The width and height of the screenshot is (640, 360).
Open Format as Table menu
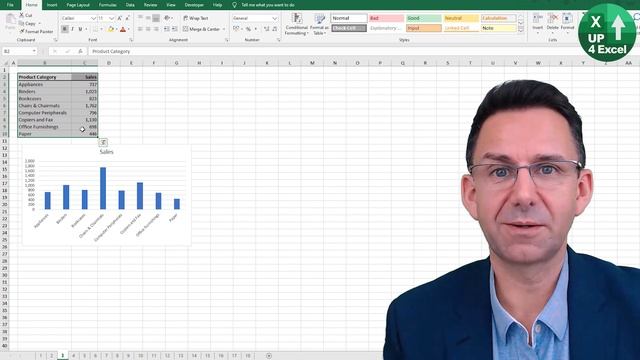tap(319, 24)
